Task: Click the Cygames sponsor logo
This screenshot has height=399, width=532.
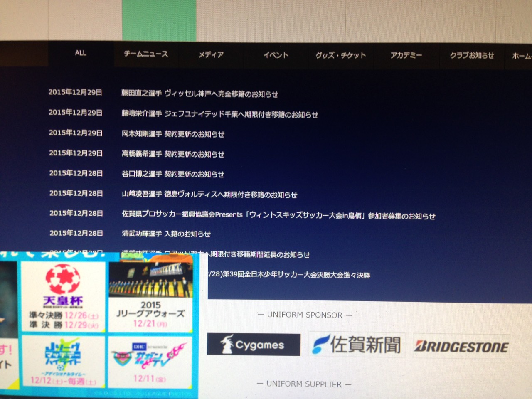Action: point(254,345)
